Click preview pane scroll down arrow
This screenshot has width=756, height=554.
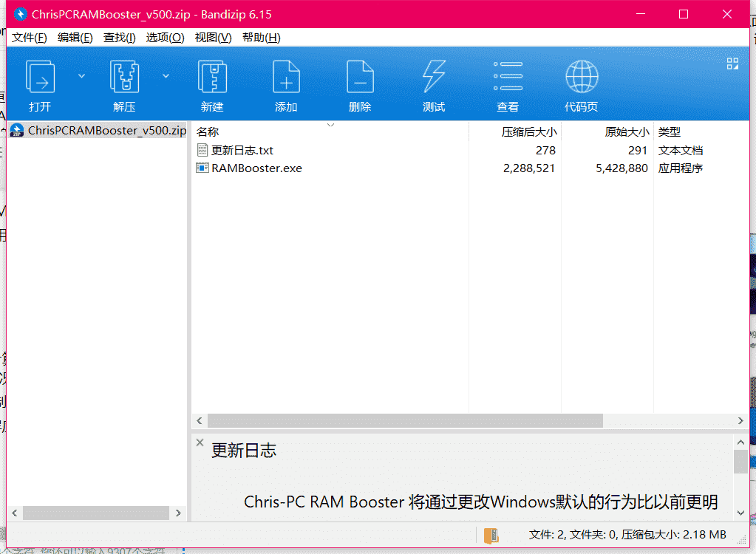point(740,513)
